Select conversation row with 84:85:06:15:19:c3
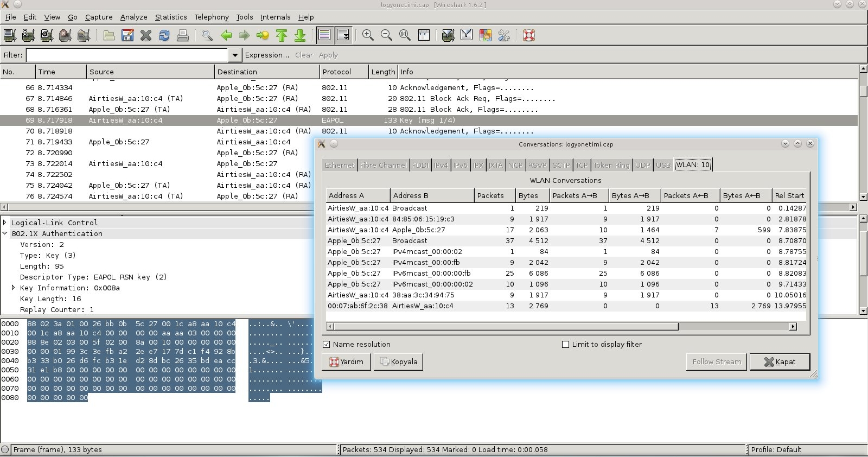The width and height of the screenshot is (868, 457). coord(566,219)
